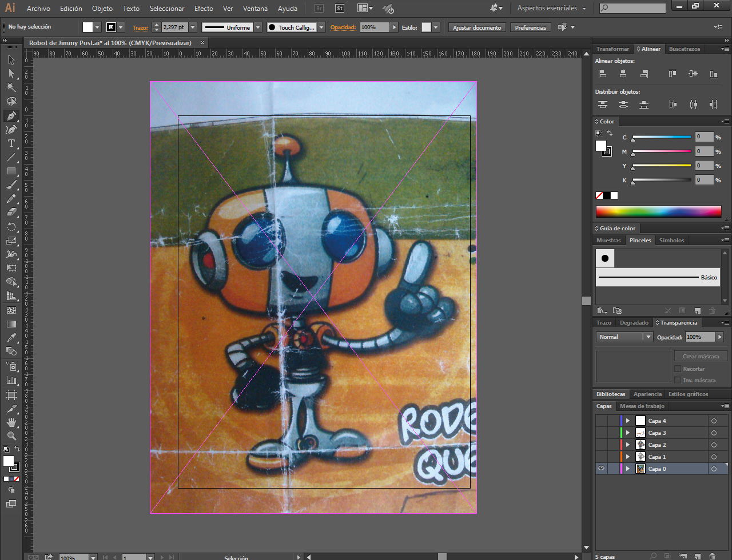Select the Shape Builder tool
The image size is (732, 560).
point(11,282)
